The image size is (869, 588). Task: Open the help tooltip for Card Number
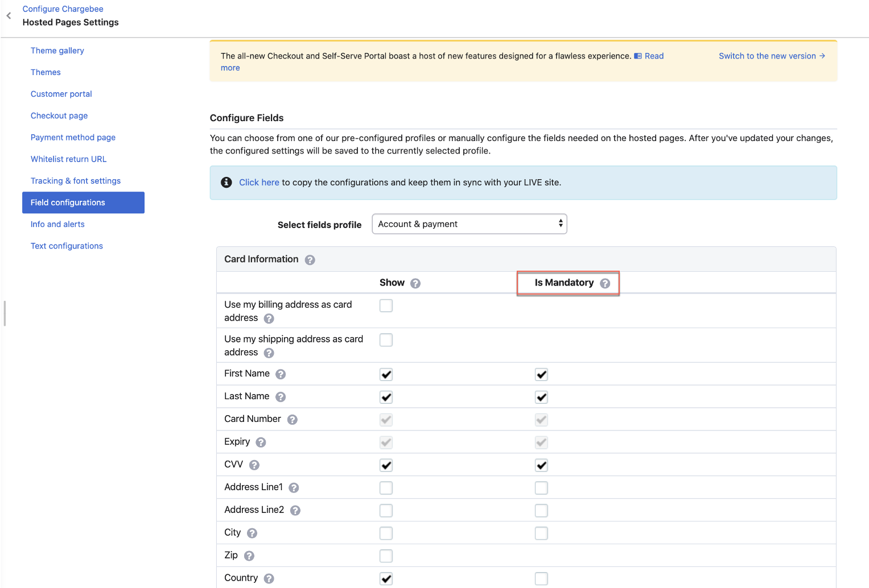tap(292, 420)
